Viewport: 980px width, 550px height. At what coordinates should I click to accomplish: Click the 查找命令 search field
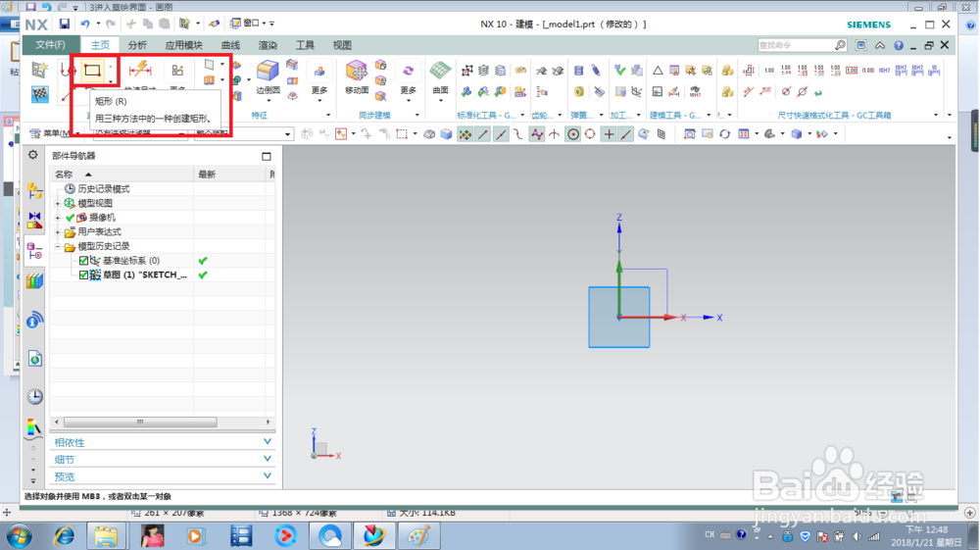point(796,45)
